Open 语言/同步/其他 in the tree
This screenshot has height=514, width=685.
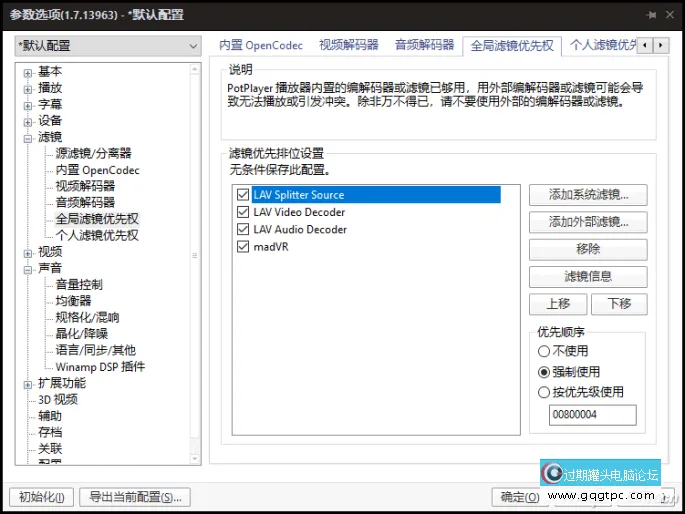[x=96, y=350]
